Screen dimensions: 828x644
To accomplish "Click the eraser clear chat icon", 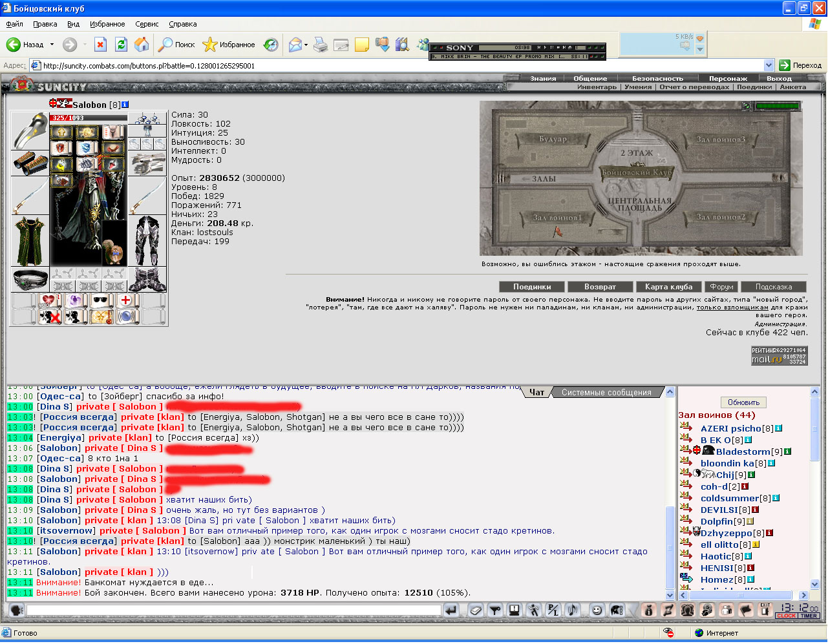I will 476,610.
